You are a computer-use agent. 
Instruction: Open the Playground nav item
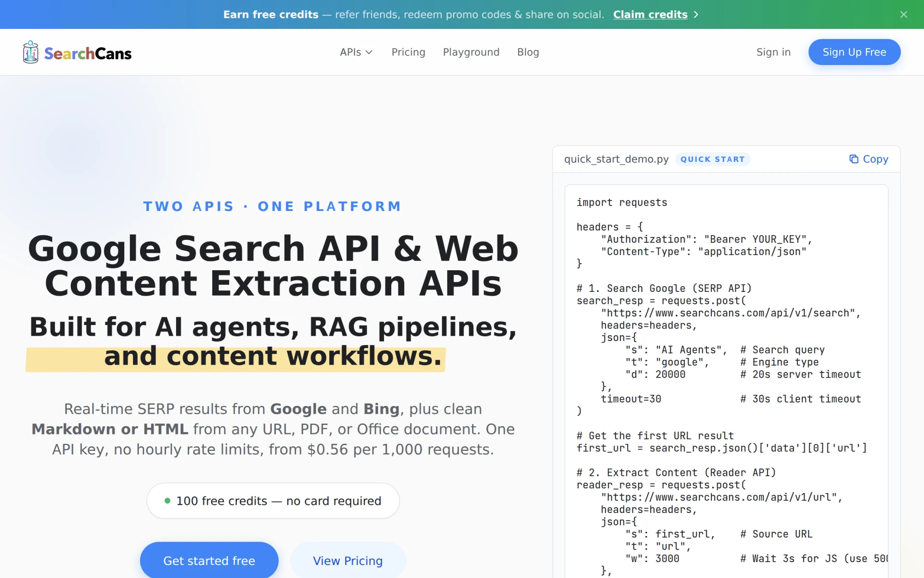click(471, 52)
